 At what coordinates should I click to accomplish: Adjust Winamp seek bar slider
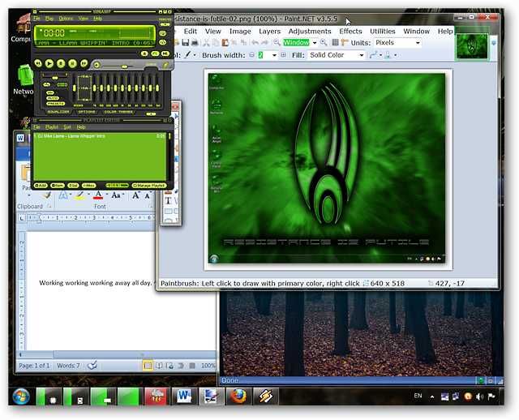tap(85, 52)
